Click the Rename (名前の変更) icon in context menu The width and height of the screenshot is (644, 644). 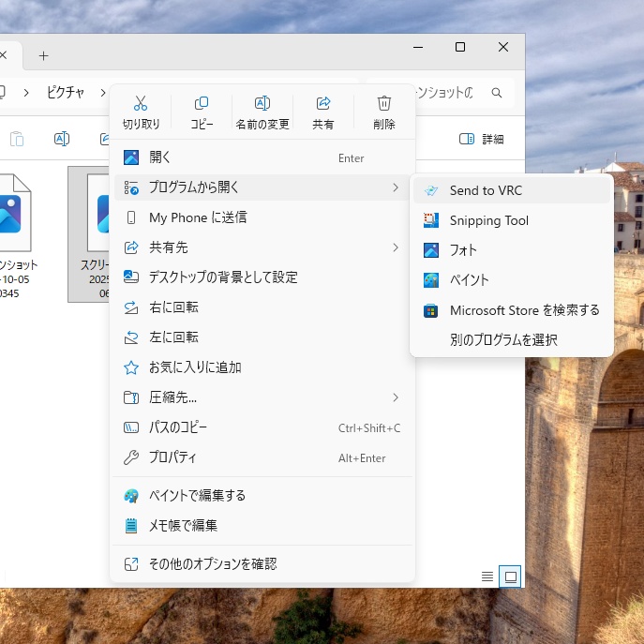click(262, 103)
